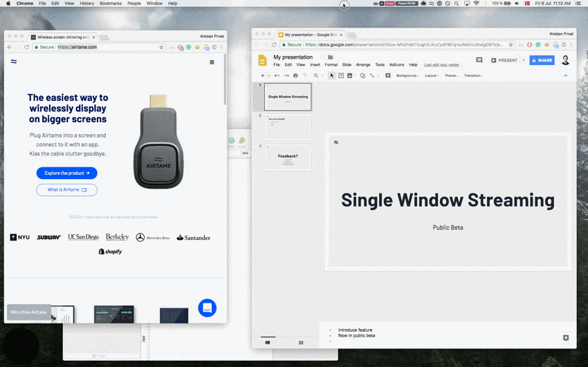
Task: Select slide 2 thumbnail in filmstrip
Action: point(288,127)
